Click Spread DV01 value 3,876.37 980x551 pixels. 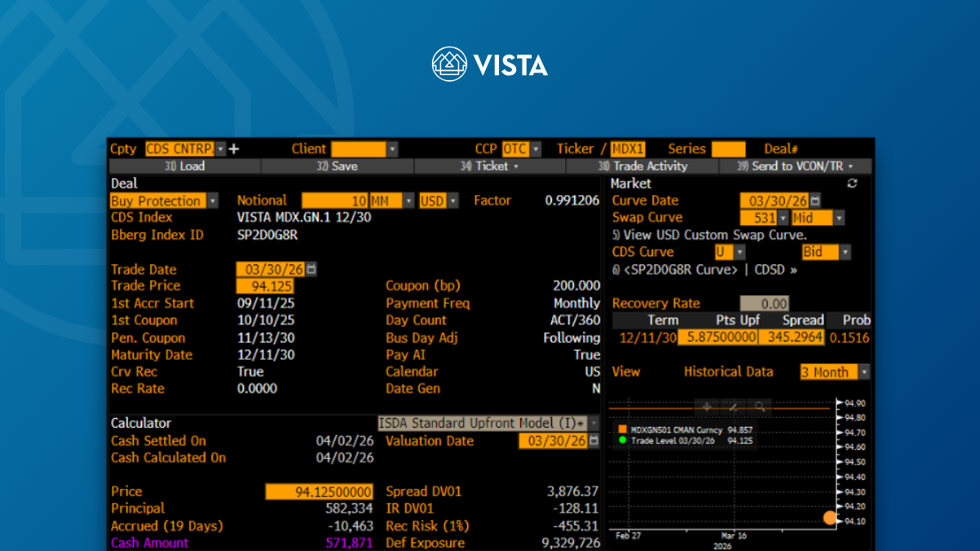click(573, 492)
